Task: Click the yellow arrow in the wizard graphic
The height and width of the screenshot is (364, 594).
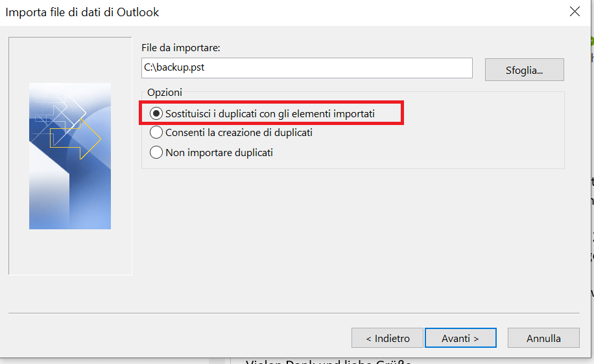Action: pyautogui.click(x=76, y=139)
